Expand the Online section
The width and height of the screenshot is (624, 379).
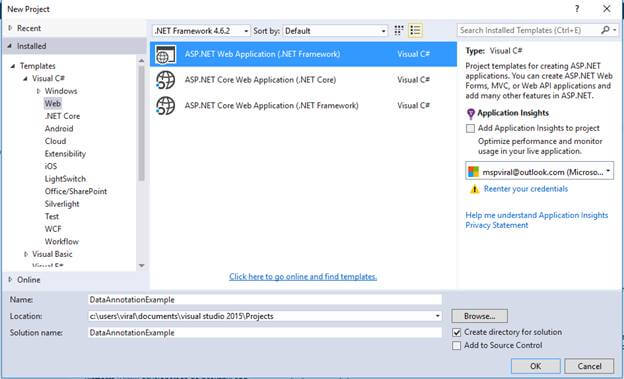point(11,280)
